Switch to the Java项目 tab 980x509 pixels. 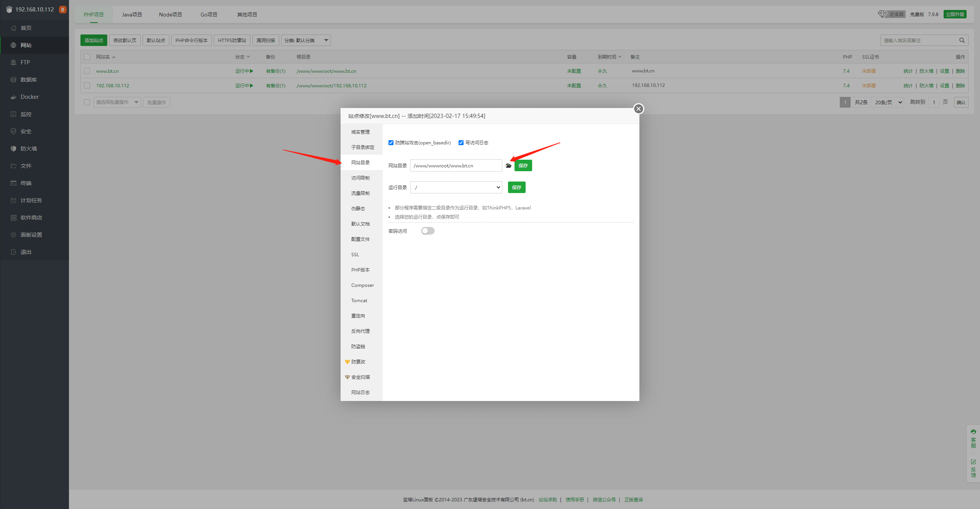click(132, 15)
